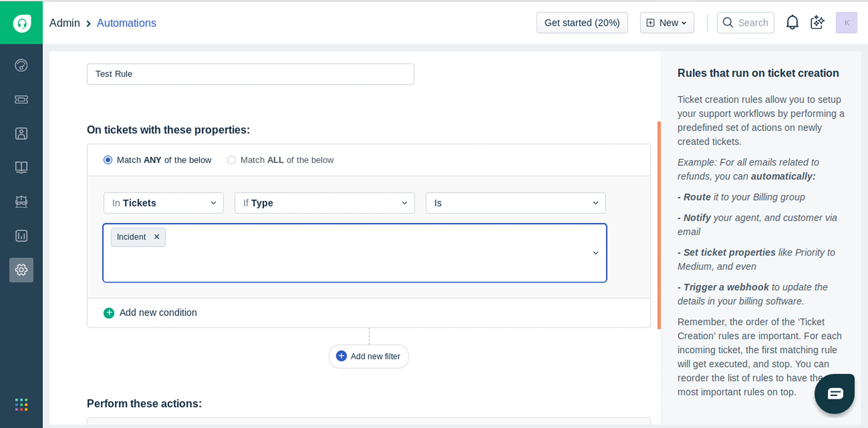Open the Contacts icon in sidebar
Screen dimensions: 868x428
tap(21, 134)
